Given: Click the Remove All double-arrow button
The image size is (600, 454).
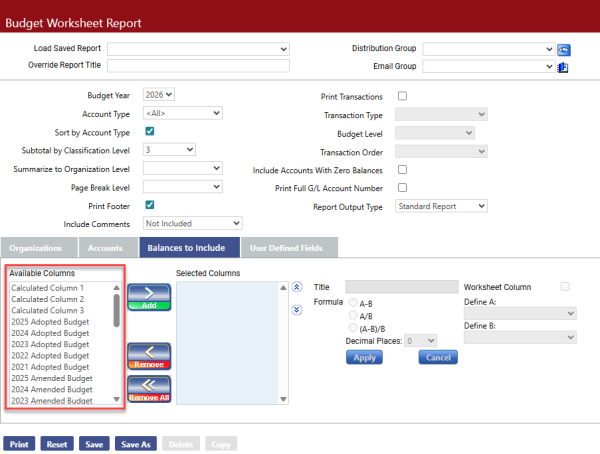Looking at the screenshot, I should click(x=149, y=389).
